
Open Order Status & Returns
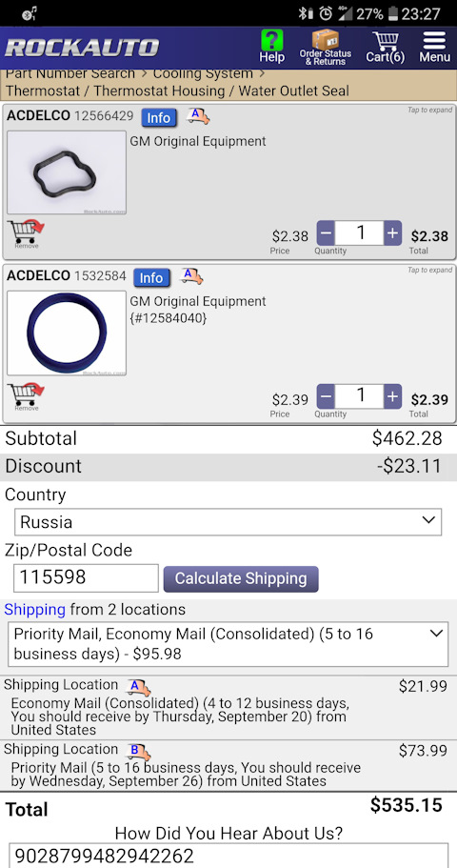tap(326, 47)
